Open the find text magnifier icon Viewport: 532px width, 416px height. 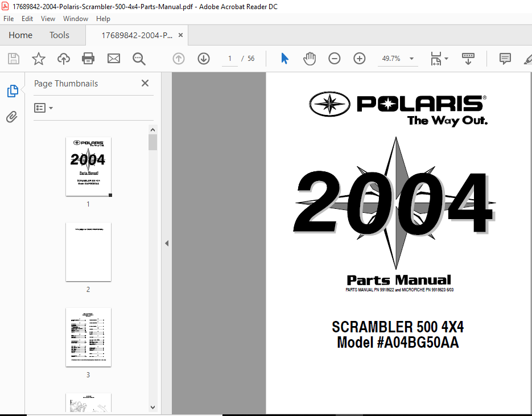(139, 59)
